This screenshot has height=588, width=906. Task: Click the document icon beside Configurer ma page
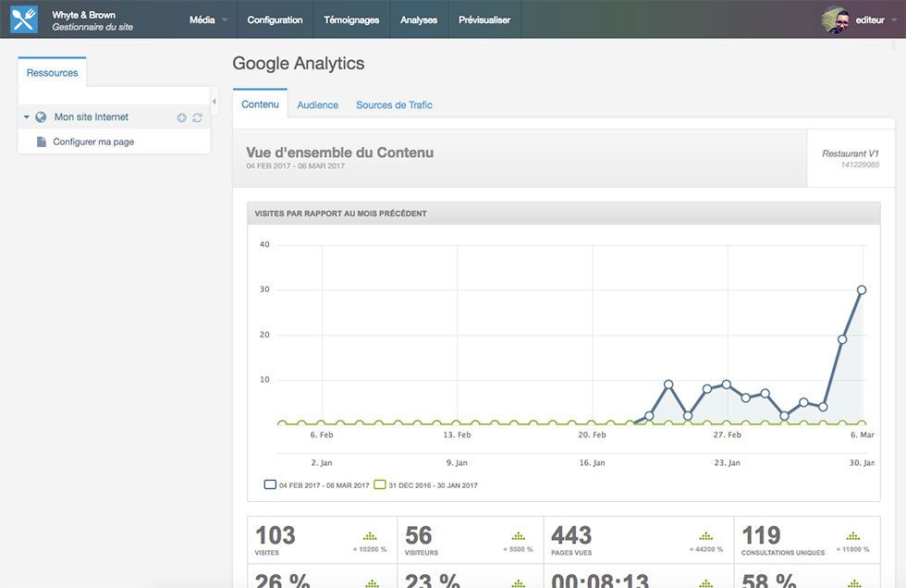coord(42,142)
